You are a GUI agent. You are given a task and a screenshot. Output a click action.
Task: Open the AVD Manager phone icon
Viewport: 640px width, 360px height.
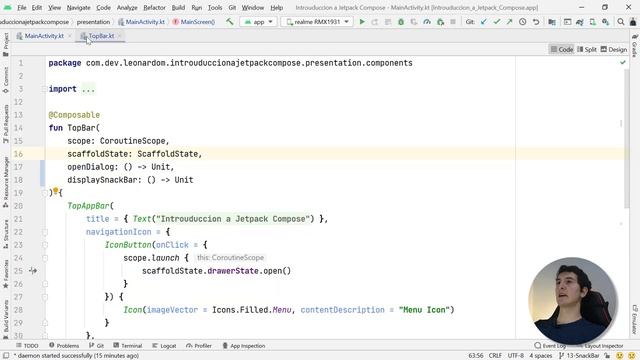click(x=593, y=22)
